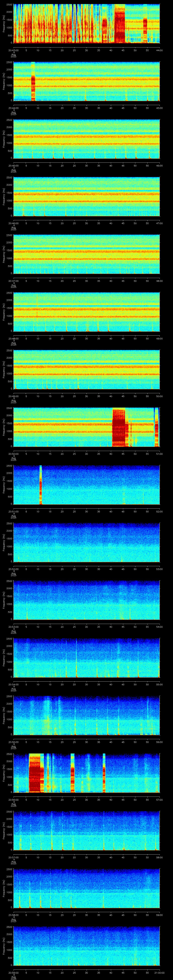
Task: Click the 20:59:00 start time label
Action: tap(14, 972)
